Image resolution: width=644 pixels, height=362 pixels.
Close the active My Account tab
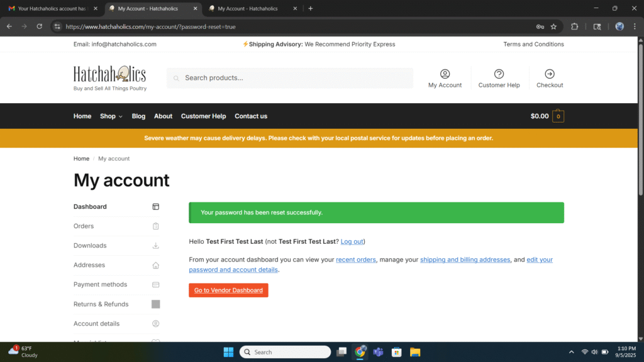coord(195,9)
